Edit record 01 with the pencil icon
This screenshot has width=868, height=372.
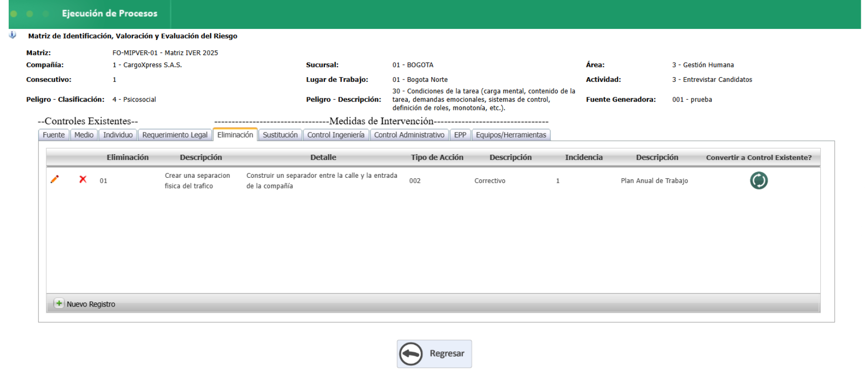coord(54,179)
